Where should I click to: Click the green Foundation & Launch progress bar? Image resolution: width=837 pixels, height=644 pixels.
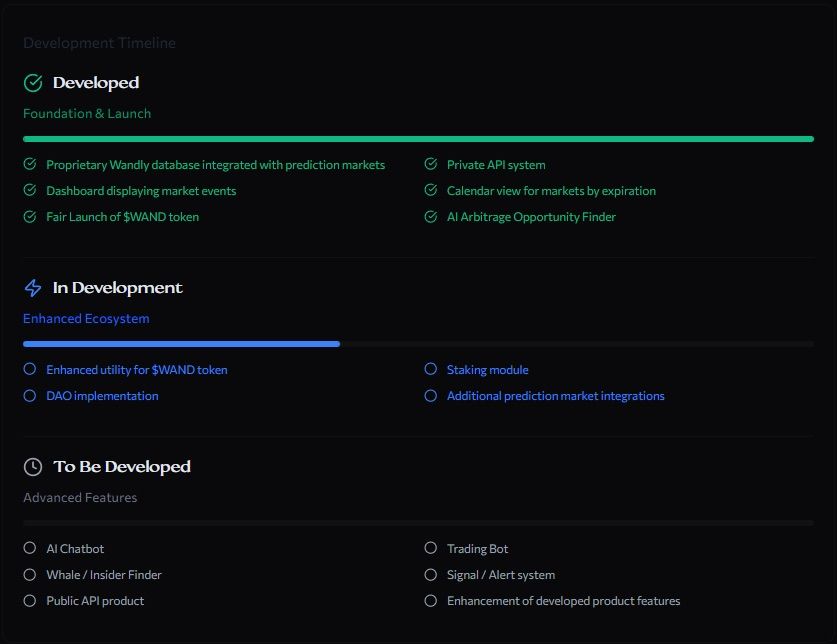coord(418,139)
